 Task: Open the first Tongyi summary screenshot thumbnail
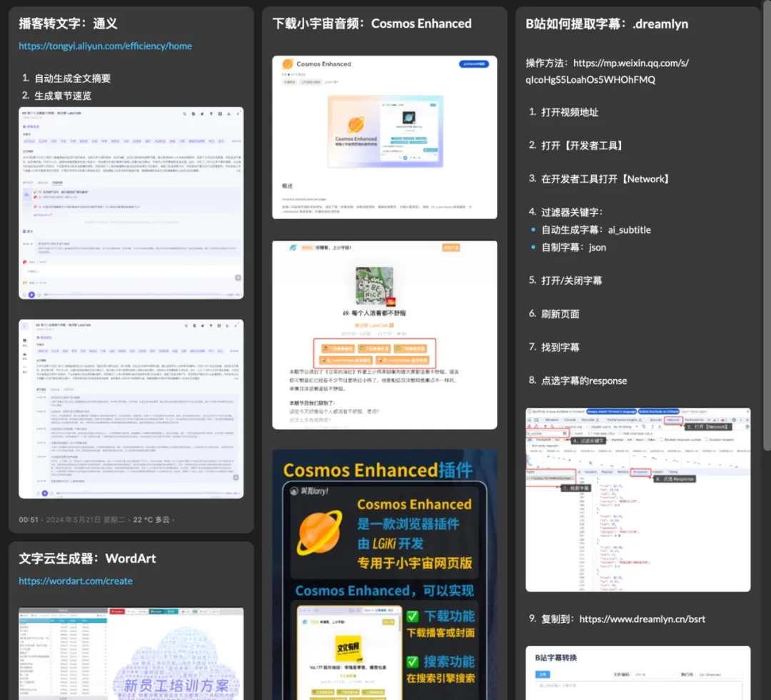[131, 203]
